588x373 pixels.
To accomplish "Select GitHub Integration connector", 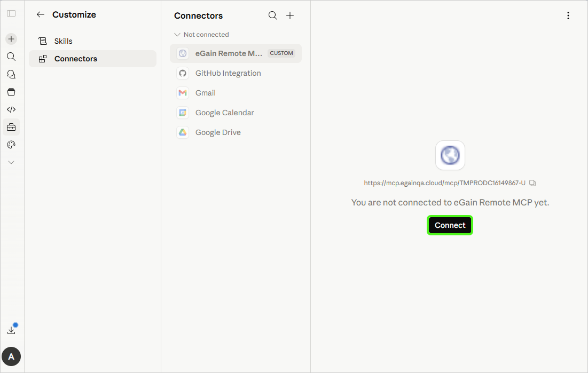I will pos(236,73).
